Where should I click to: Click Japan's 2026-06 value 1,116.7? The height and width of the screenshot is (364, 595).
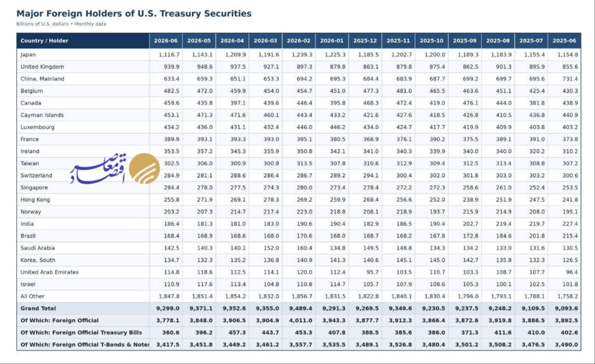(170, 55)
